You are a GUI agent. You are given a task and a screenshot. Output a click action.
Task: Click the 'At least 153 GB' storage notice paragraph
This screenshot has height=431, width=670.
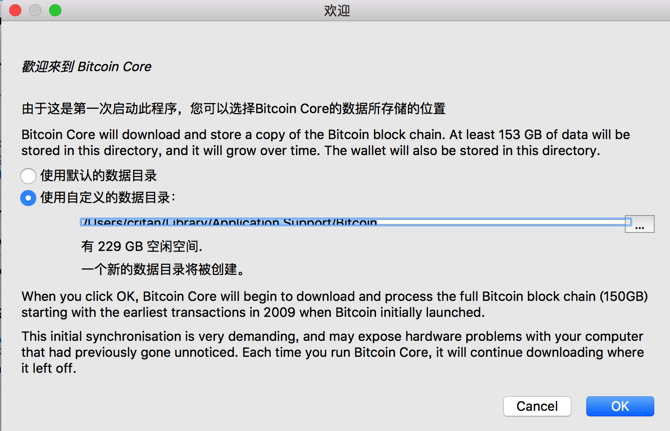click(x=325, y=143)
